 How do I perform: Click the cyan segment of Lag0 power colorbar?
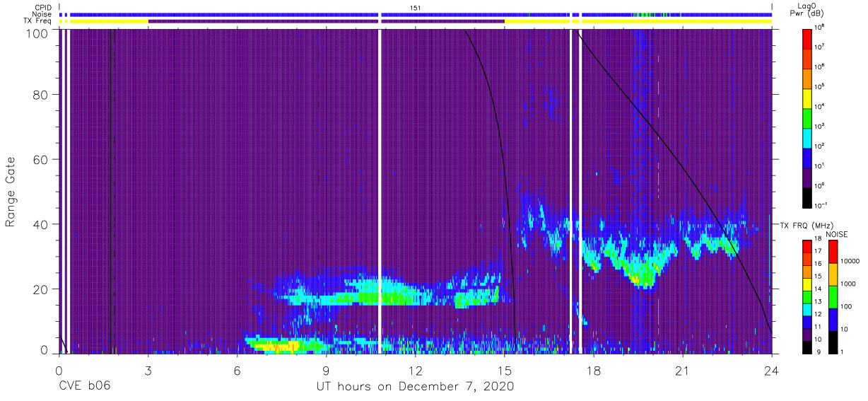[808, 137]
